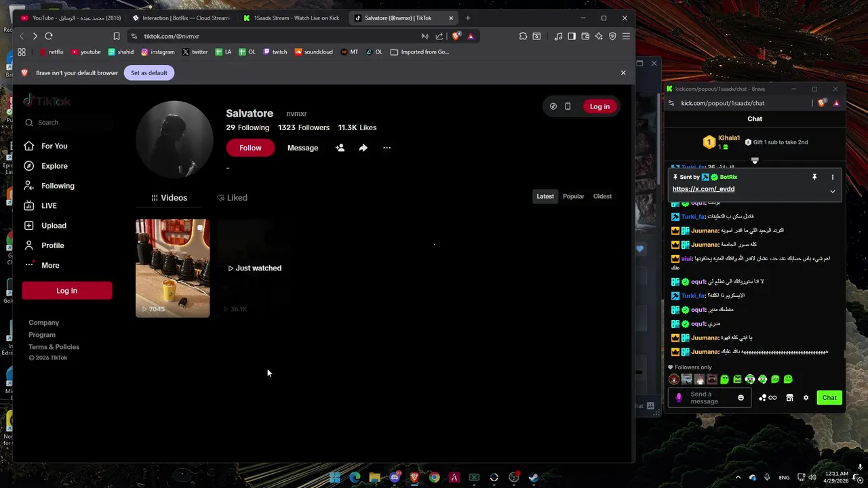Open Kick chat settings gear

[x=806, y=398]
